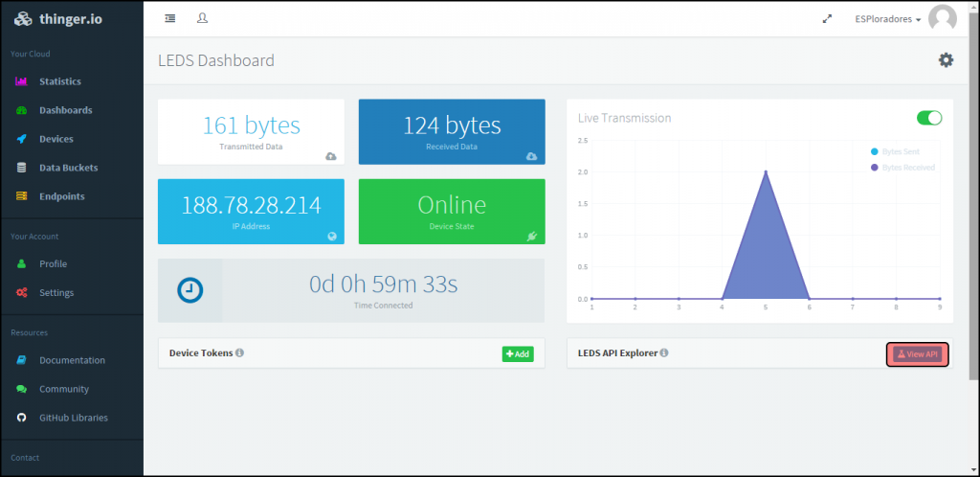Open the ESPloradores account dropdown
The width and height of the screenshot is (980, 477).
point(887,19)
